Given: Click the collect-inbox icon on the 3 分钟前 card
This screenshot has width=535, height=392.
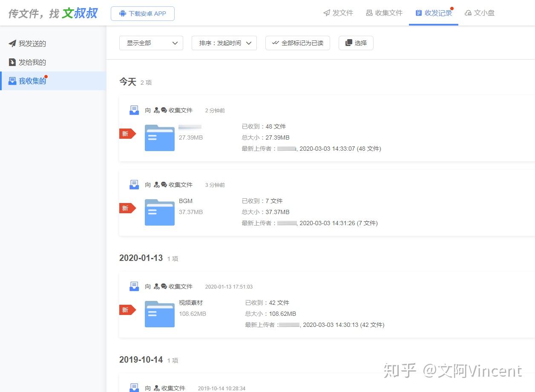Looking at the screenshot, I should coord(134,185).
